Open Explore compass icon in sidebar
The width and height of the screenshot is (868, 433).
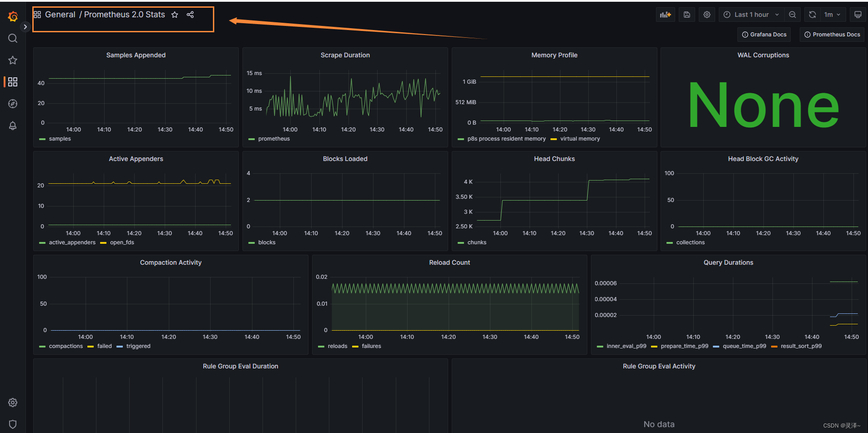[x=13, y=104]
